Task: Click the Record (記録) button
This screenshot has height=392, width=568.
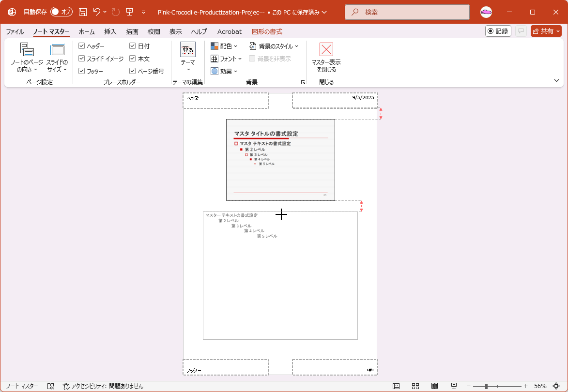Action: [498, 31]
